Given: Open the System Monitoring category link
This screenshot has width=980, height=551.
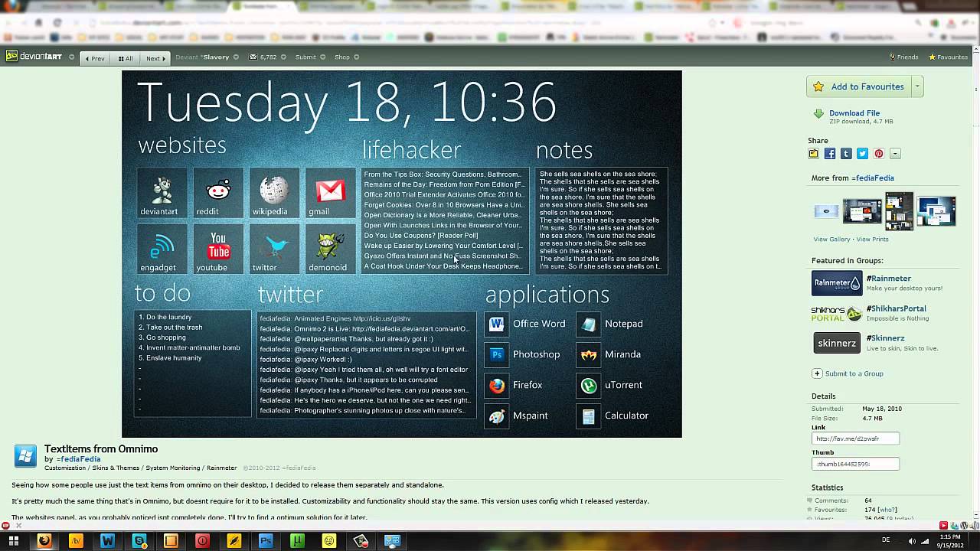Looking at the screenshot, I should [x=173, y=468].
